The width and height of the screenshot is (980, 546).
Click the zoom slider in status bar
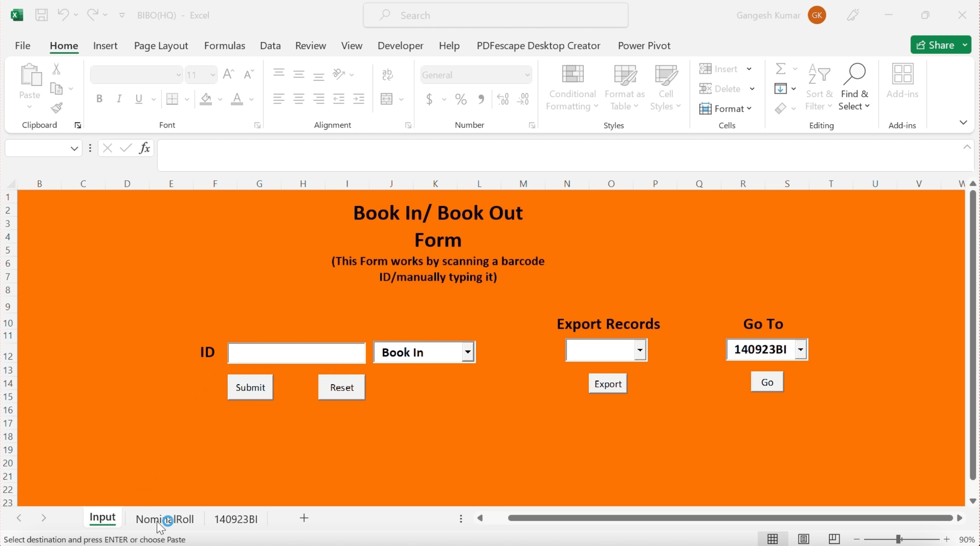point(899,539)
